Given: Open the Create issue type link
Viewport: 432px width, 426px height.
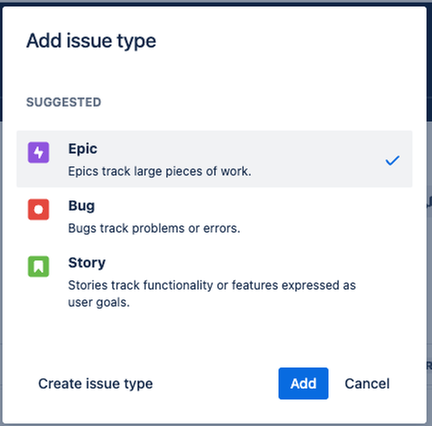Looking at the screenshot, I should click(95, 383).
